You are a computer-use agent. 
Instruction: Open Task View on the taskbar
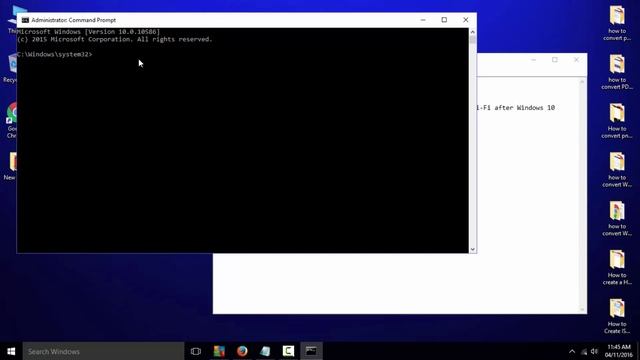(196, 351)
